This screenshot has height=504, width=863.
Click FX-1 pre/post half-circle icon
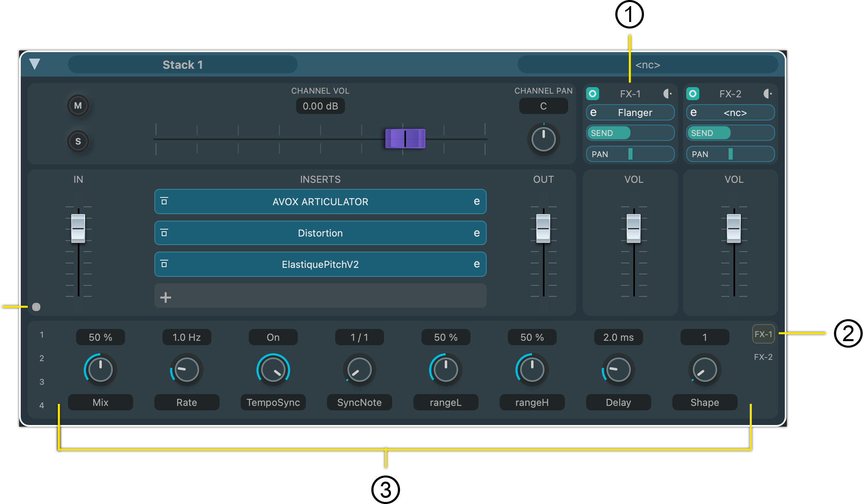[x=667, y=94]
